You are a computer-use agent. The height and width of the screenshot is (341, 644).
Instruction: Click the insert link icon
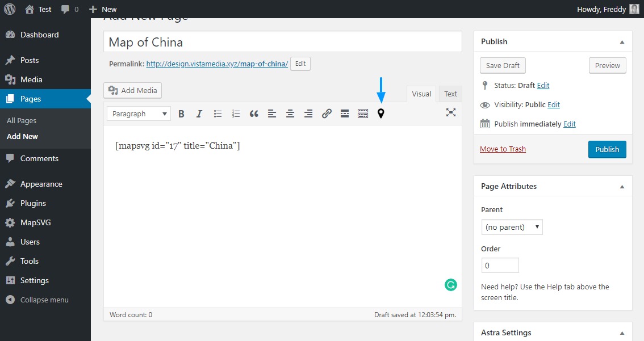[x=327, y=113]
